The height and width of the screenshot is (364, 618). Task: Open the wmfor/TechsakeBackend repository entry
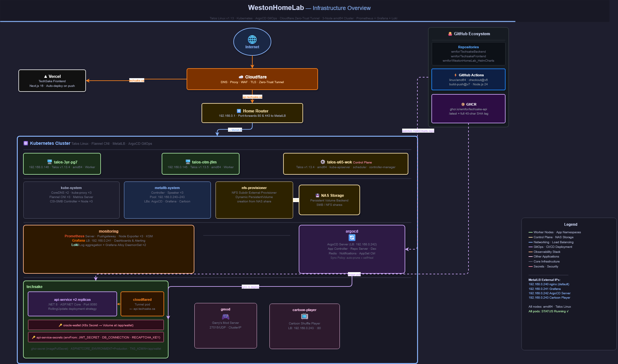[468, 52]
